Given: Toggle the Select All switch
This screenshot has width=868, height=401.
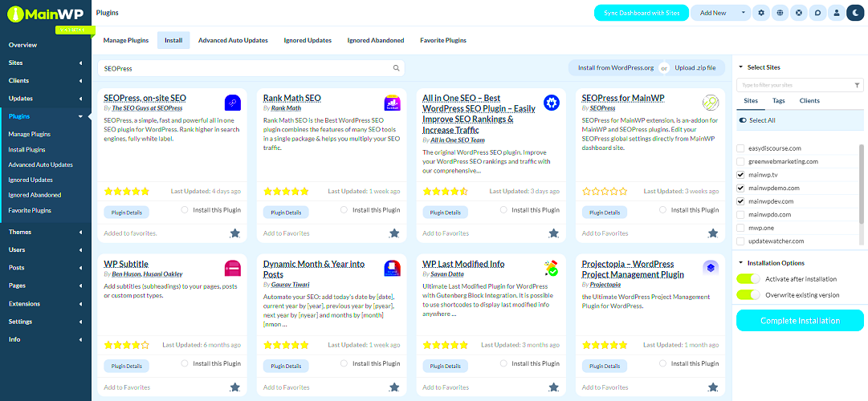Looking at the screenshot, I should (743, 120).
